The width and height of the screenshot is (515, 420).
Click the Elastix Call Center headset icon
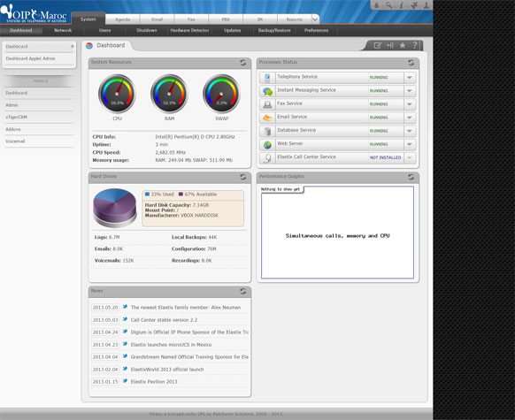(267, 158)
